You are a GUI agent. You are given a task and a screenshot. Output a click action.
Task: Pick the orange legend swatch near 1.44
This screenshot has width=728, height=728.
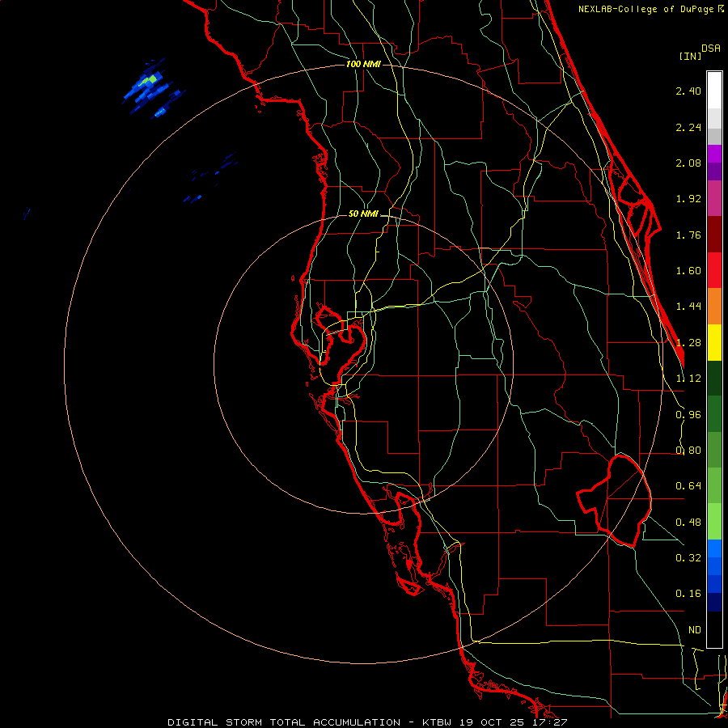[x=714, y=307]
